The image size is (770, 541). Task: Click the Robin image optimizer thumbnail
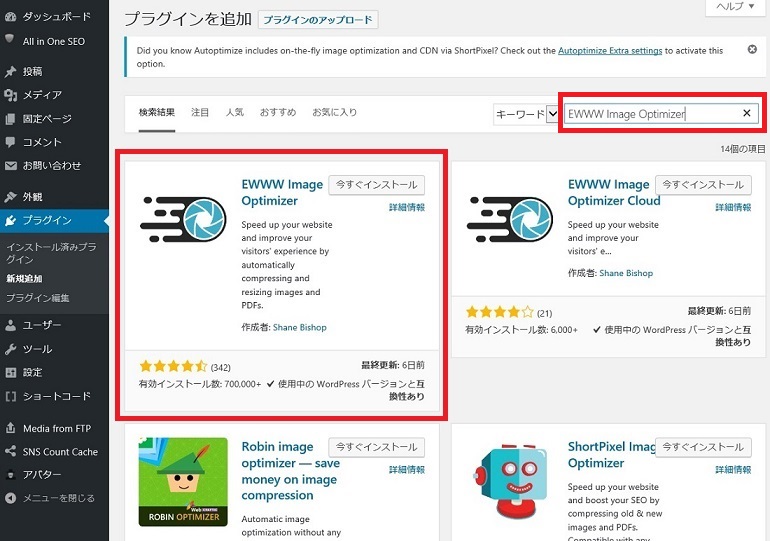tap(183, 481)
